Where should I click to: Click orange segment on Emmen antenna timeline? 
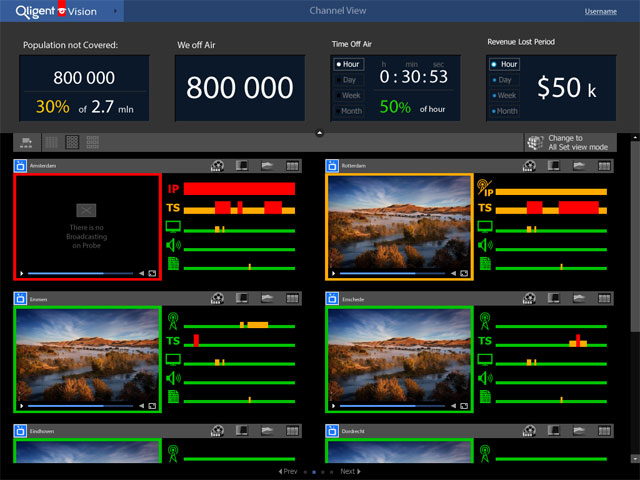pyautogui.click(x=258, y=325)
